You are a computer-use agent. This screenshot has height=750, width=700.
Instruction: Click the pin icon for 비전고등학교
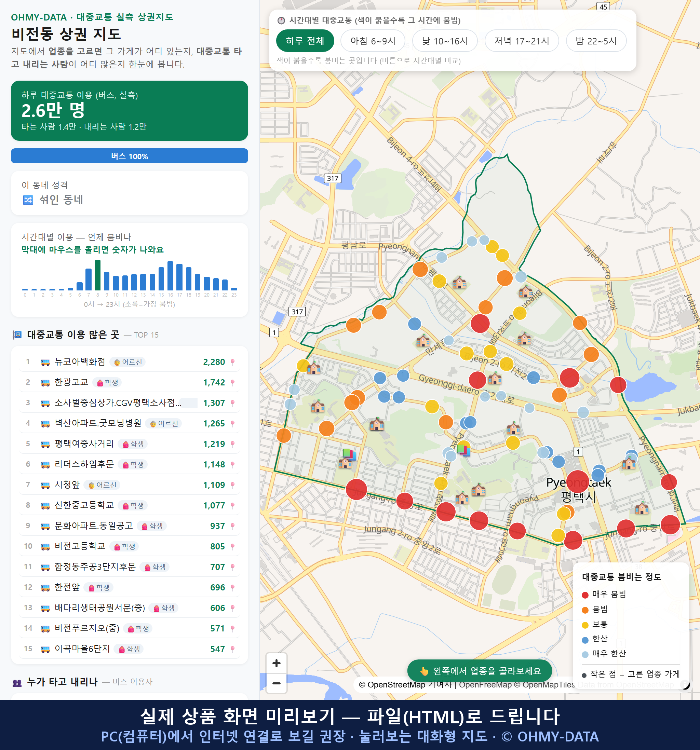(x=232, y=547)
